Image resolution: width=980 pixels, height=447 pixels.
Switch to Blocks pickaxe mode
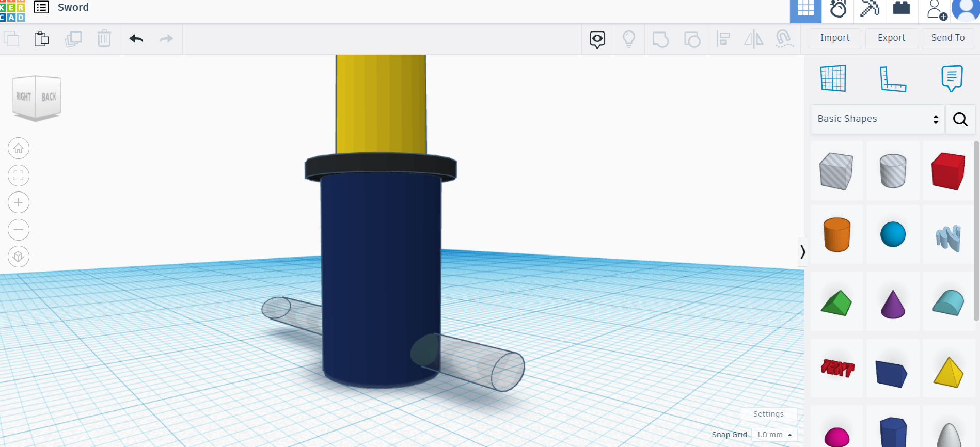coord(870,9)
